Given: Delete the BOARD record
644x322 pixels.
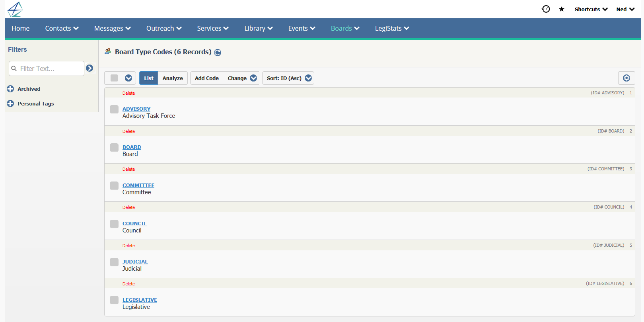Looking at the screenshot, I should [x=128, y=131].
